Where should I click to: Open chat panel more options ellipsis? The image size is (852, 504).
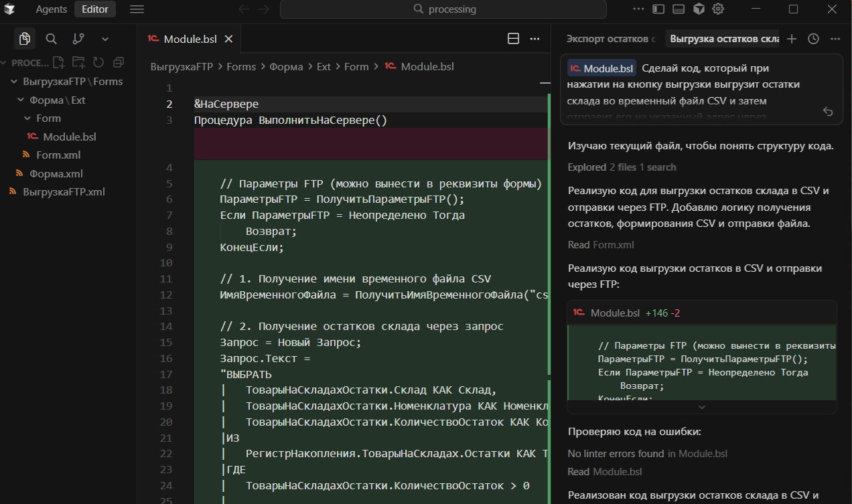pyautogui.click(x=835, y=39)
